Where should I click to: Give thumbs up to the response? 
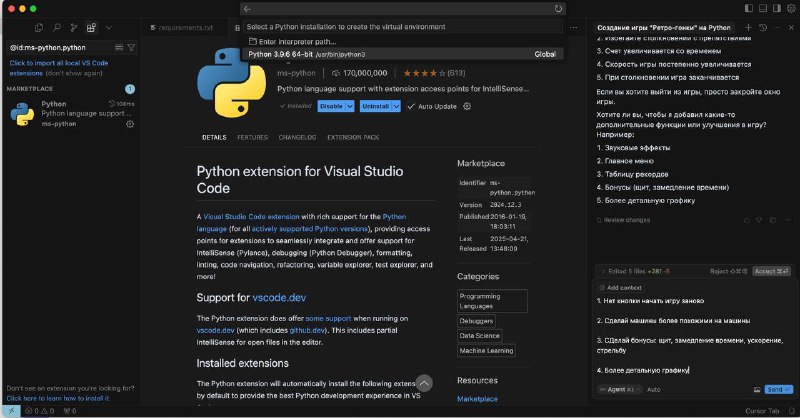(x=746, y=220)
